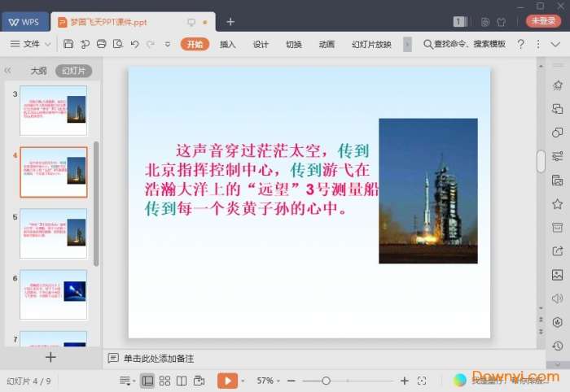Click the picture icon in right sidebar
Image resolution: width=570 pixels, height=392 pixels.
coord(557,275)
